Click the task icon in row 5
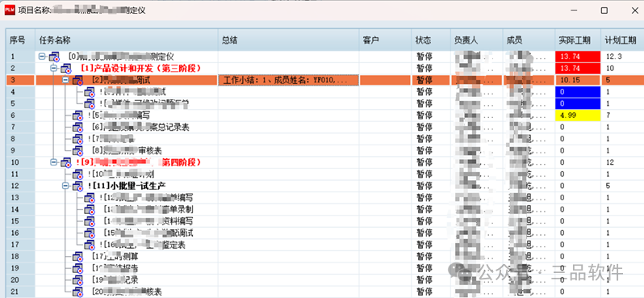The width and height of the screenshot is (644, 298). coord(89,103)
